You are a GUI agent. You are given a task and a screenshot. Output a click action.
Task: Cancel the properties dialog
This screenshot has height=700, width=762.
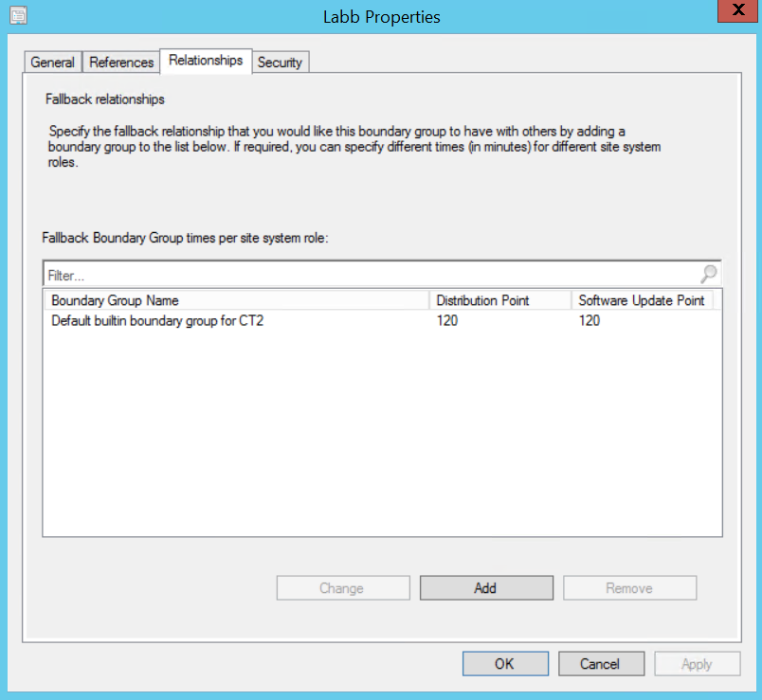[x=601, y=664]
